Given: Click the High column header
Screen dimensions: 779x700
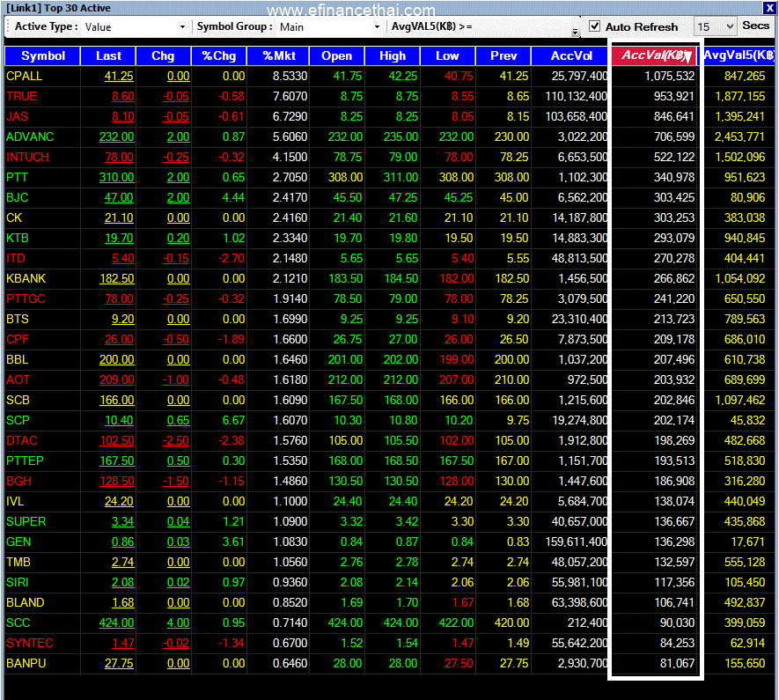Looking at the screenshot, I should click(393, 55).
